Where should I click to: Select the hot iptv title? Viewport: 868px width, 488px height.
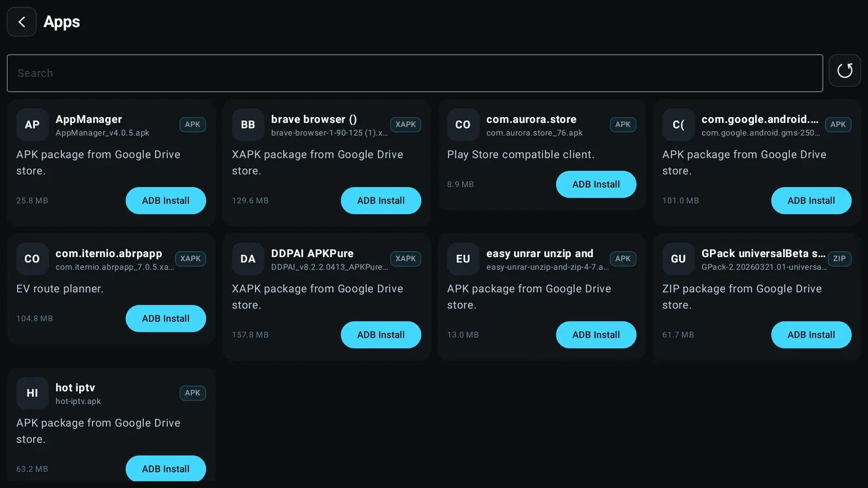[75, 388]
